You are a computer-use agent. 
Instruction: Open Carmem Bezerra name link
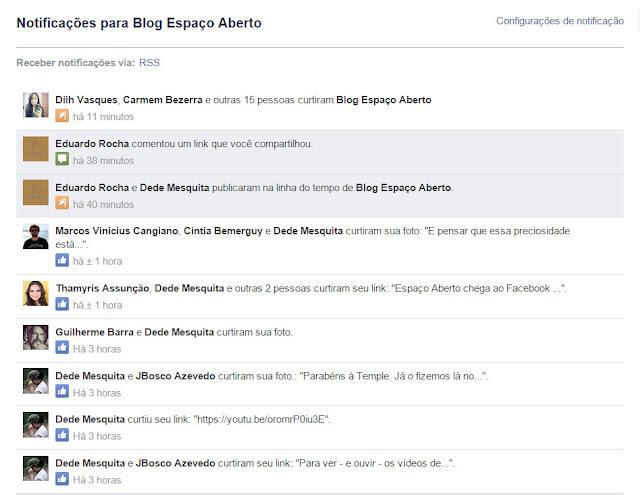(162, 100)
